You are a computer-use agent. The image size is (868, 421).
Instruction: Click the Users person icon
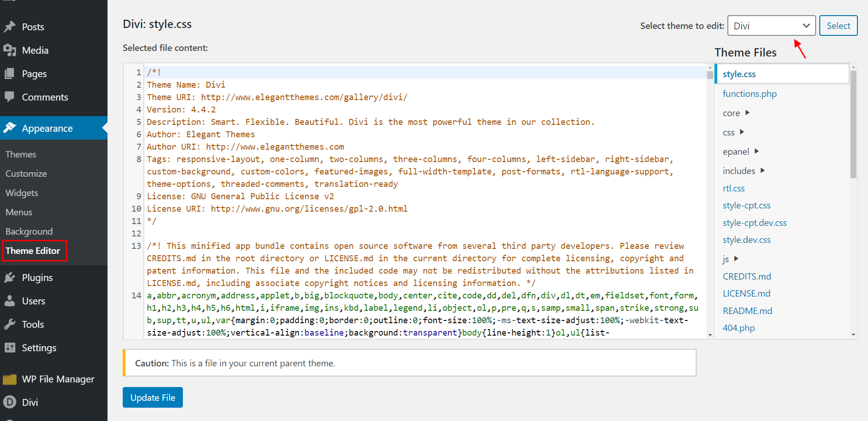point(10,301)
